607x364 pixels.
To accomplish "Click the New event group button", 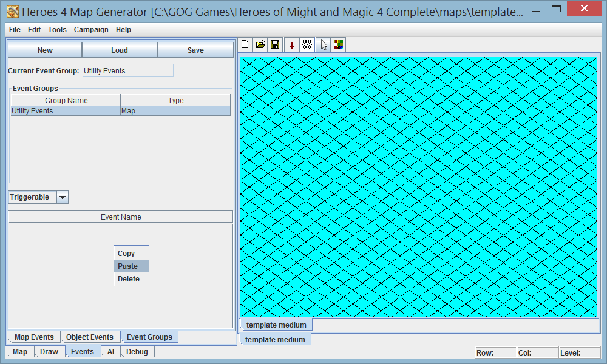I will [45, 50].
